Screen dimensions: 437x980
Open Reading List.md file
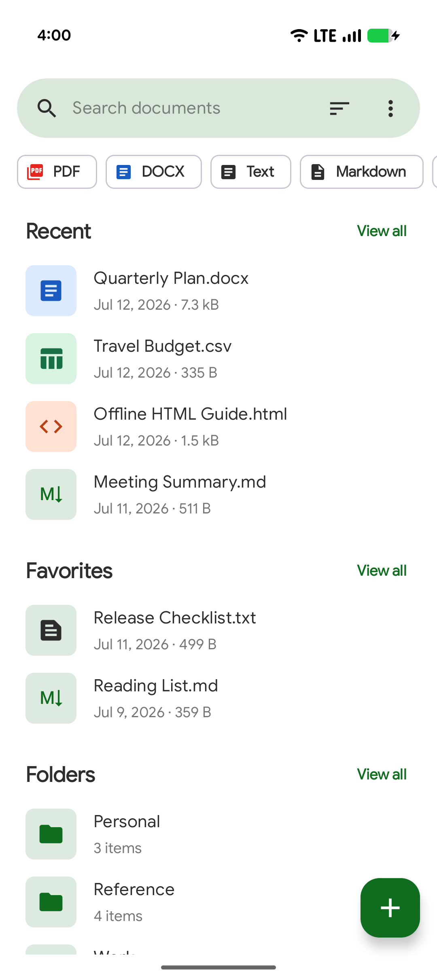coord(218,698)
